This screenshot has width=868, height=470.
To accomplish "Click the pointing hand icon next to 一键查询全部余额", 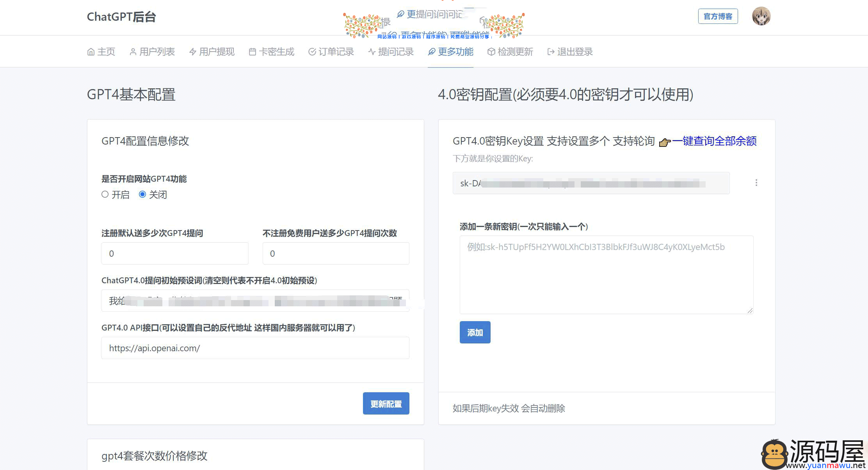I will pyautogui.click(x=665, y=142).
